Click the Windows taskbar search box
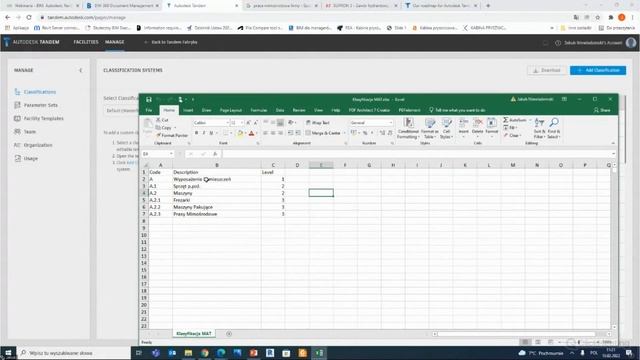Viewport: 640px width, 360px height. pyautogui.click(x=73, y=353)
